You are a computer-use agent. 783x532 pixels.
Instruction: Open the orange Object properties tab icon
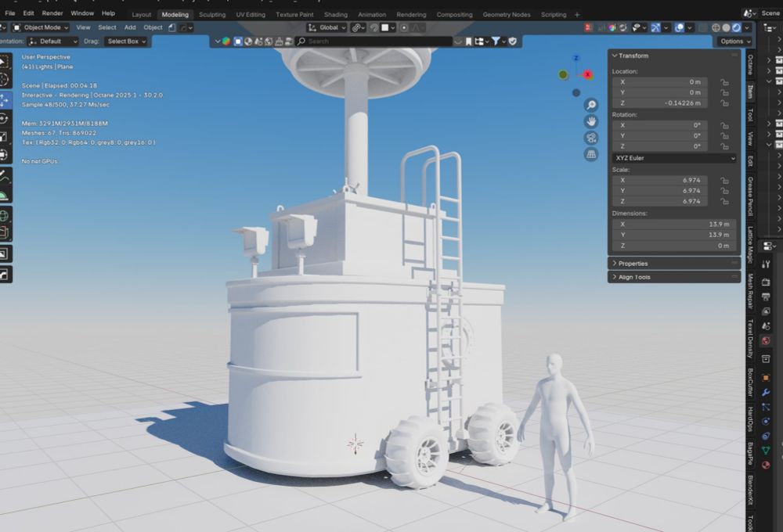(766, 378)
